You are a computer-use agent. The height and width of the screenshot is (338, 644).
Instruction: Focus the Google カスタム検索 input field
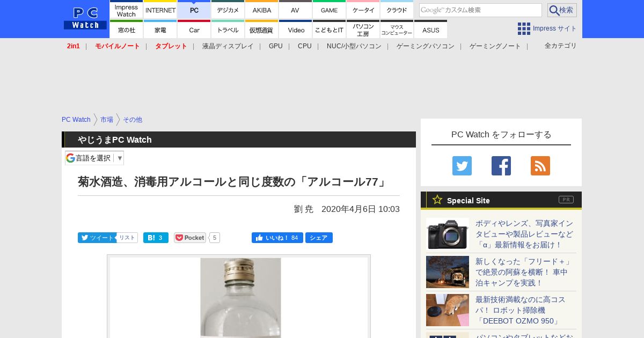click(480, 10)
